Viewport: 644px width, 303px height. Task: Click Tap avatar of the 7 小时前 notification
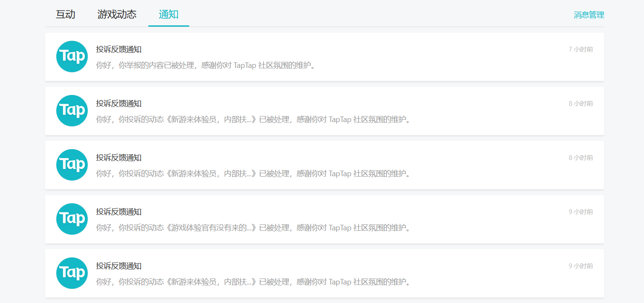coord(72,56)
